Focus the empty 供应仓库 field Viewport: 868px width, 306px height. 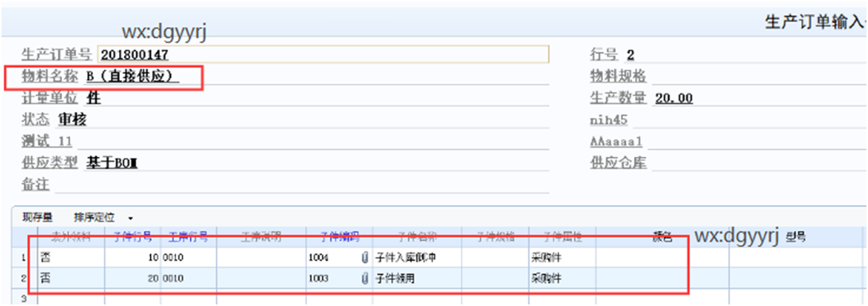[759, 163]
